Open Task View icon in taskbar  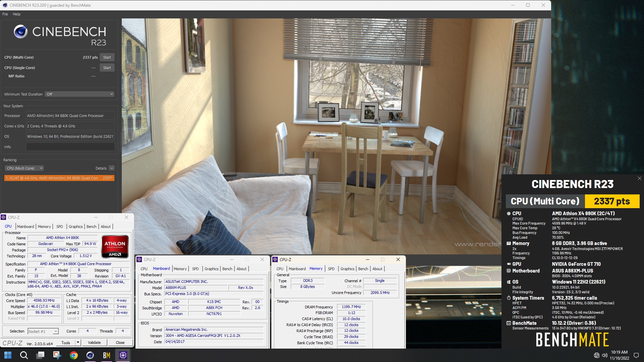point(41,355)
